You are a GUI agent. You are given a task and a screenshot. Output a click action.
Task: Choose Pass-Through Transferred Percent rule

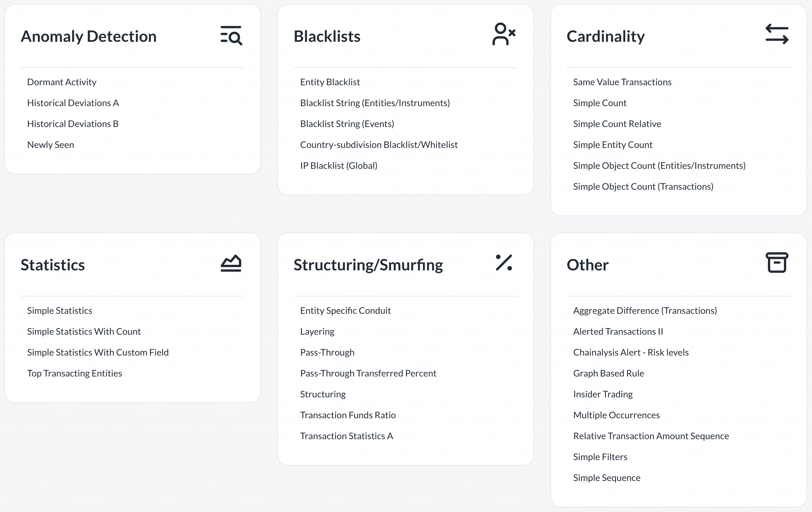tap(368, 373)
